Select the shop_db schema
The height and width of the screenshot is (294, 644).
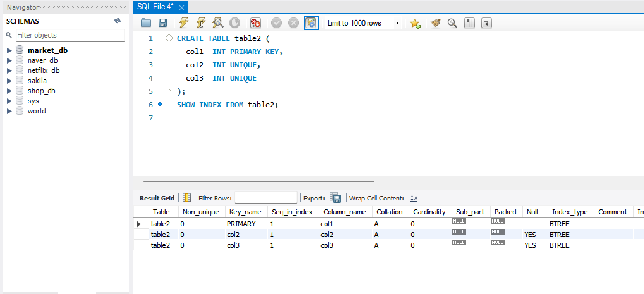[41, 91]
